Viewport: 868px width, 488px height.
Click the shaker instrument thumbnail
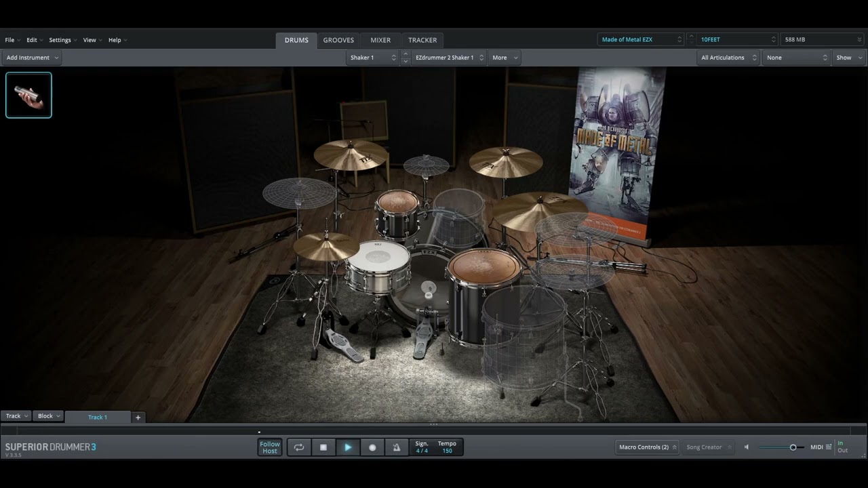[x=28, y=95]
